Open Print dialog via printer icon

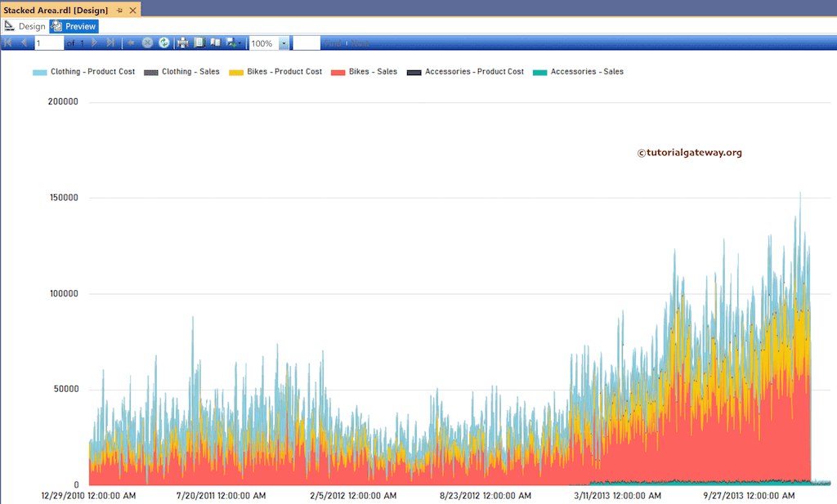point(183,42)
